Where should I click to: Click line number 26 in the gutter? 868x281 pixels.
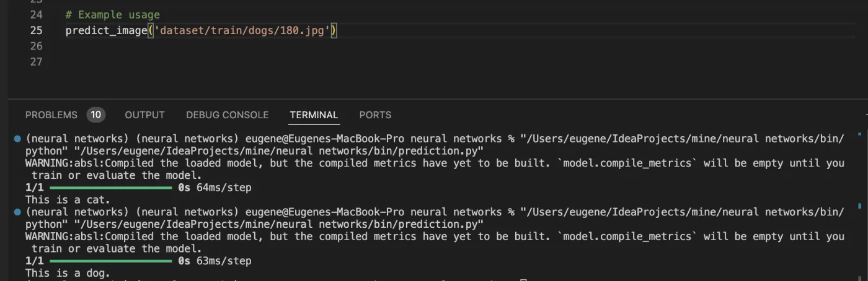click(x=36, y=46)
